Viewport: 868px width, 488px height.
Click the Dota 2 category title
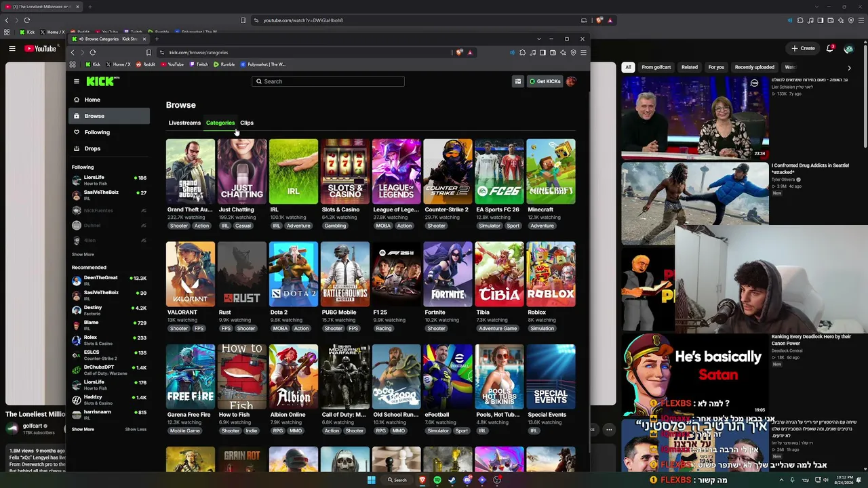tap(279, 312)
